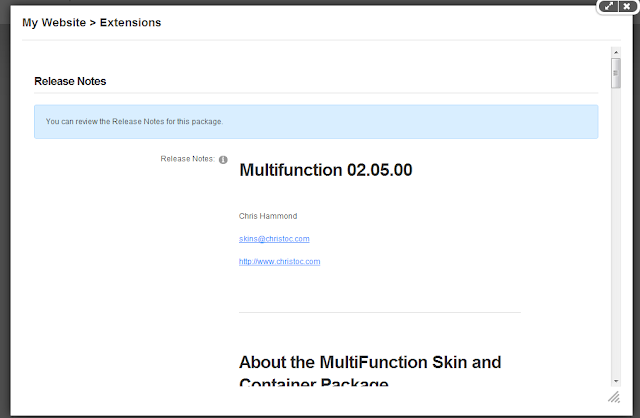Click the 'About the MultiFunction Skin and' heading

tap(370, 362)
